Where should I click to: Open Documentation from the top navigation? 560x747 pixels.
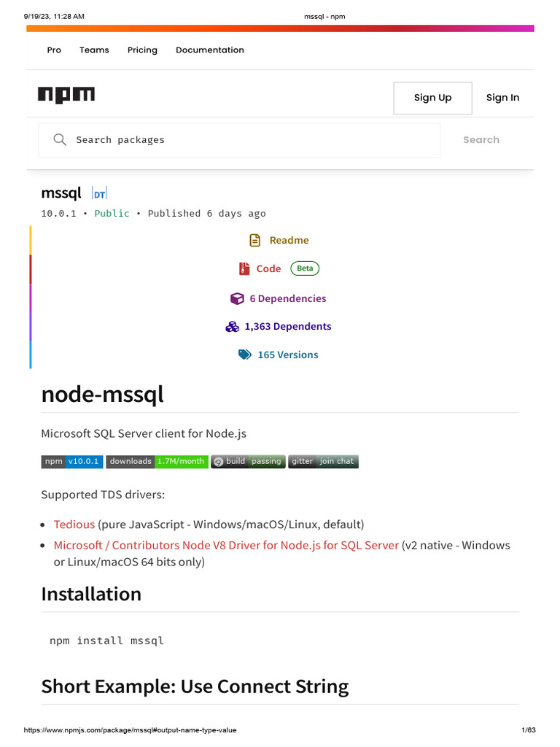(x=210, y=50)
